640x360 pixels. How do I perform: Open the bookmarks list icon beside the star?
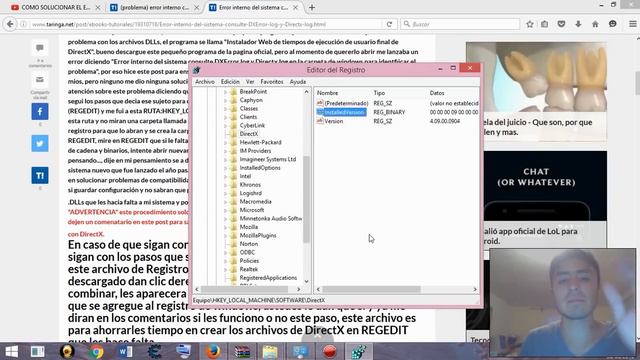pyautogui.click(x=544, y=24)
